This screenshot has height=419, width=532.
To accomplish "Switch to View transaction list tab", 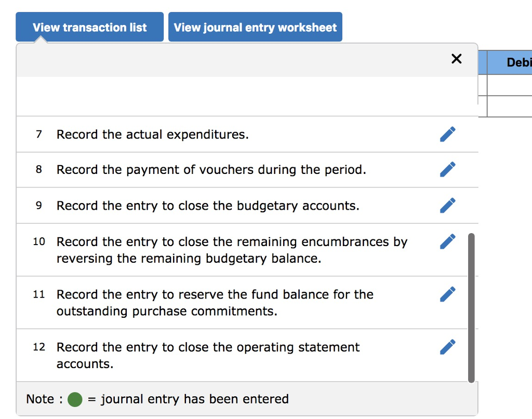I will 89,27.
